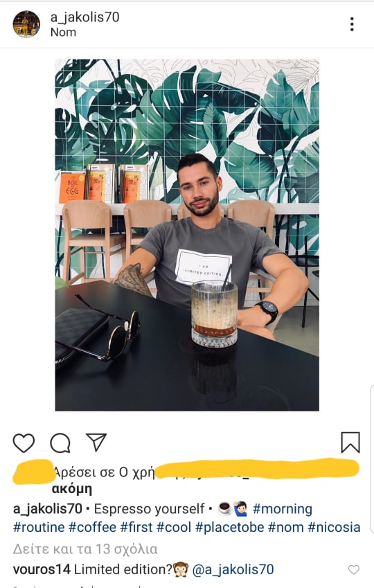The width and height of the screenshot is (374, 588).
Task: Save post with the bookmark icon
Action: [350, 443]
